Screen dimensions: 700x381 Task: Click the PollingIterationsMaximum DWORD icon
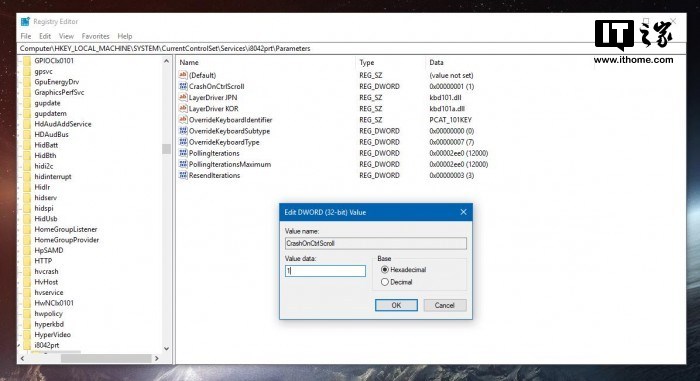point(183,164)
